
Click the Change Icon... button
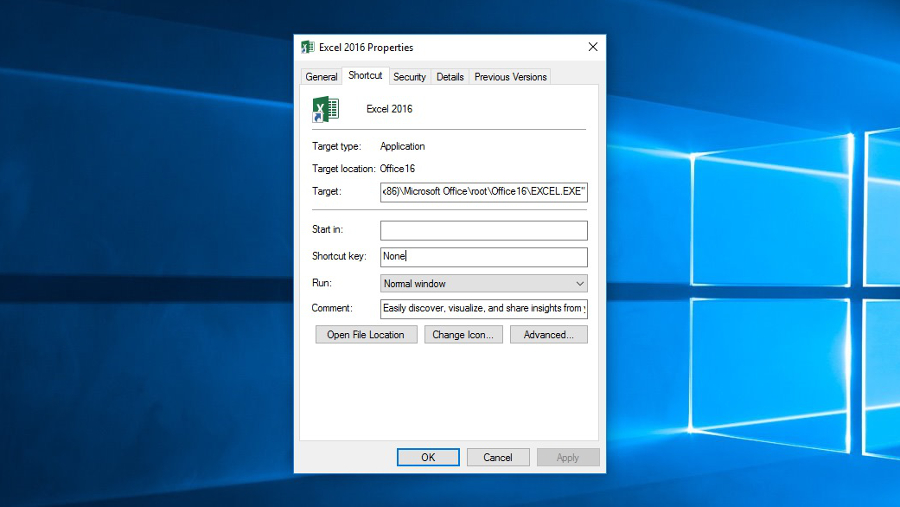(463, 335)
